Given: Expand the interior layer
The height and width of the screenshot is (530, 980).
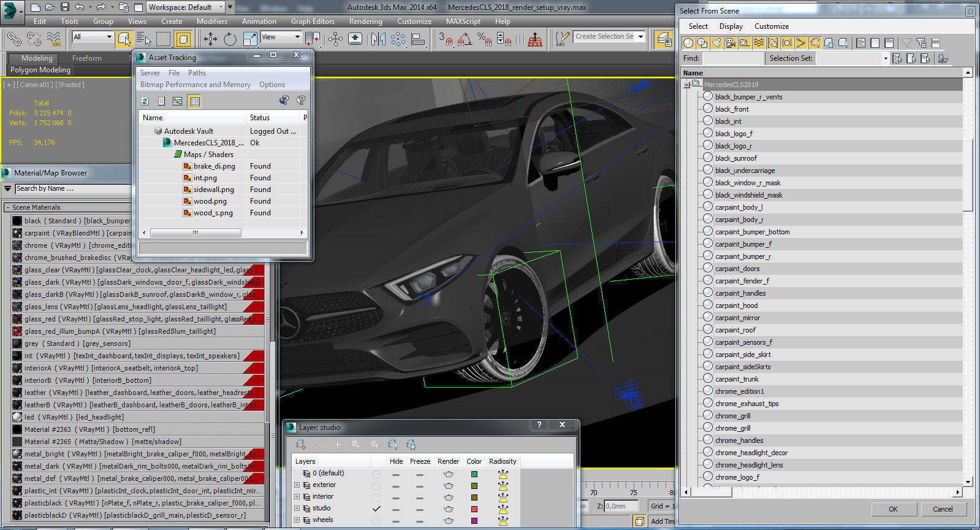Looking at the screenshot, I should (x=297, y=497).
